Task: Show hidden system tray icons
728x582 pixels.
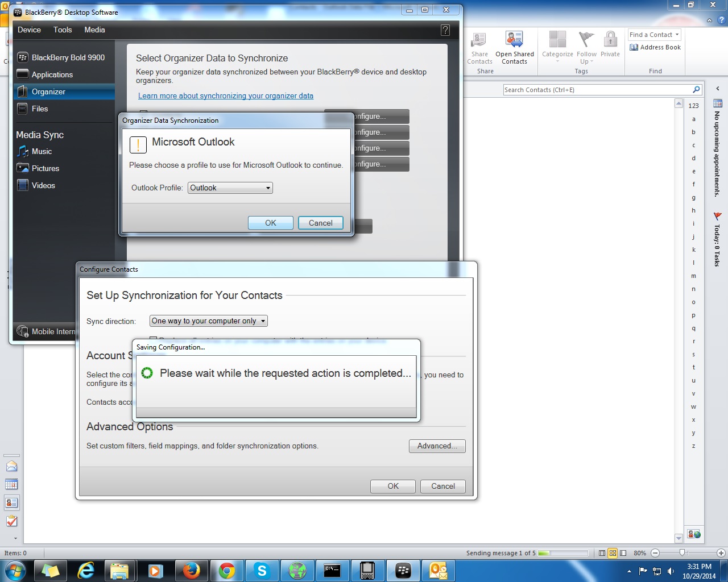Action: [628, 571]
